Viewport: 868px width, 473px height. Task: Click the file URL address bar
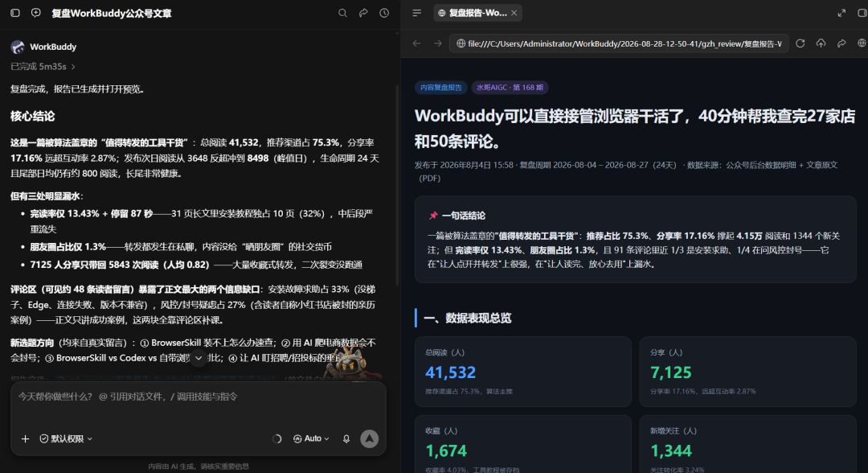619,43
